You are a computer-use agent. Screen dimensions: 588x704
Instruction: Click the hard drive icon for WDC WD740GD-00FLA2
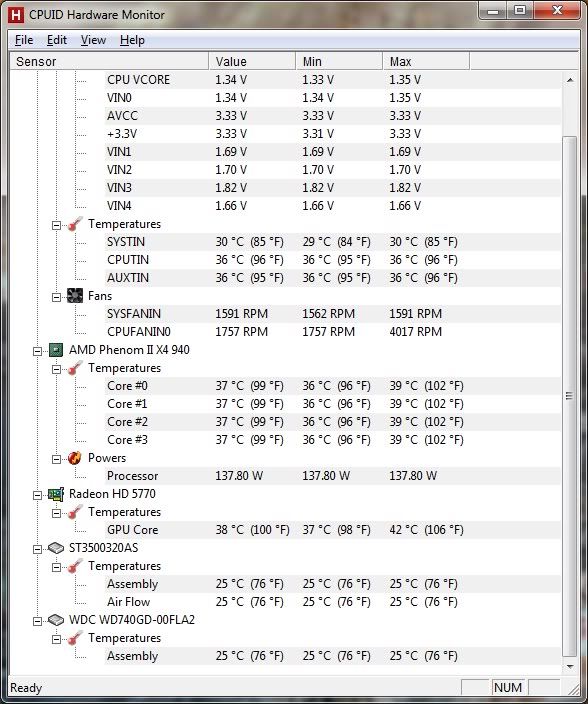tap(56, 620)
